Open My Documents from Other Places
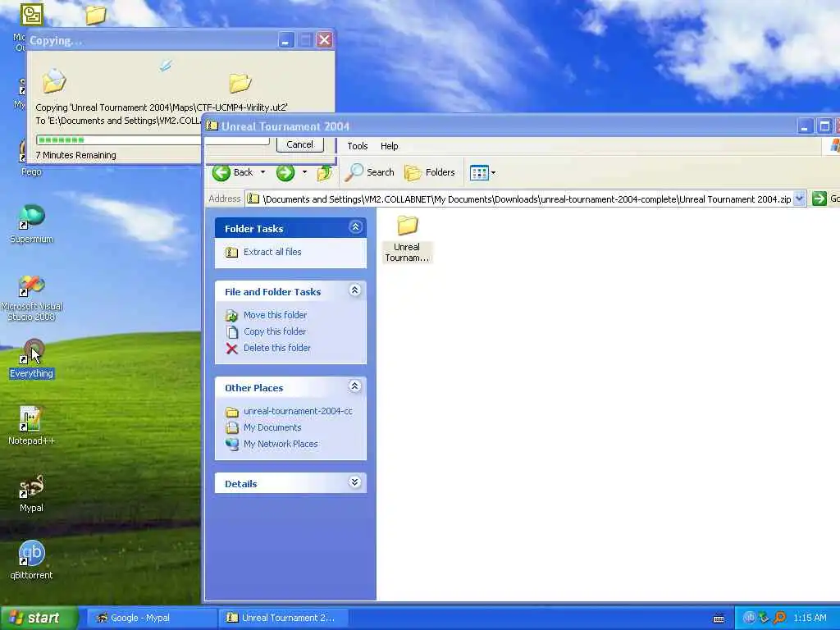 coord(272,427)
